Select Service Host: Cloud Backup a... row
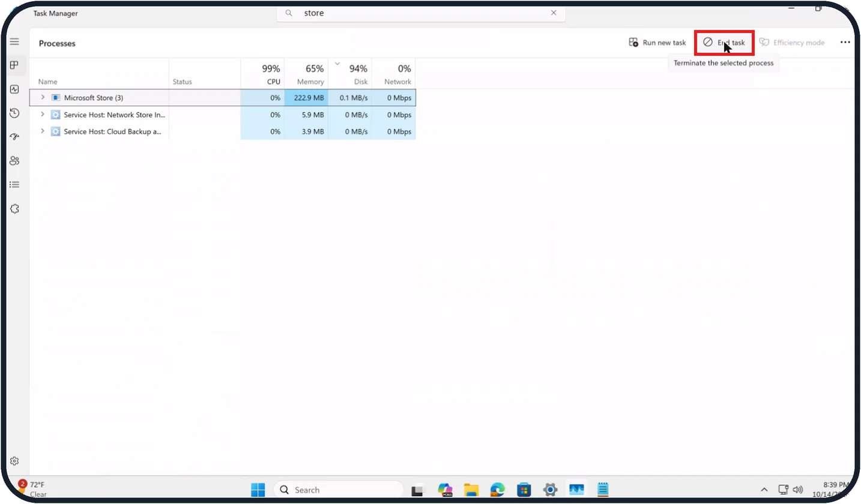Image resolution: width=861 pixels, height=504 pixels. pos(222,131)
